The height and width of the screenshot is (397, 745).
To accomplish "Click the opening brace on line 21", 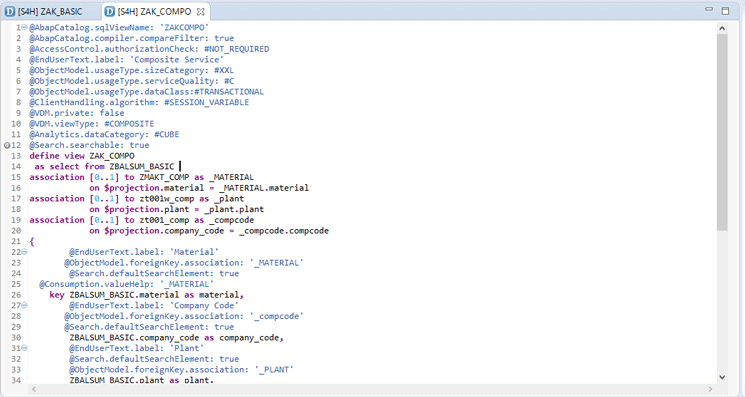I will click(x=32, y=241).
